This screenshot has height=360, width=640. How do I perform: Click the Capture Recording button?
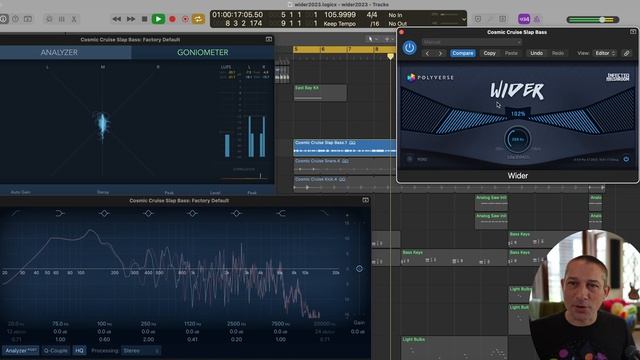pos(185,19)
